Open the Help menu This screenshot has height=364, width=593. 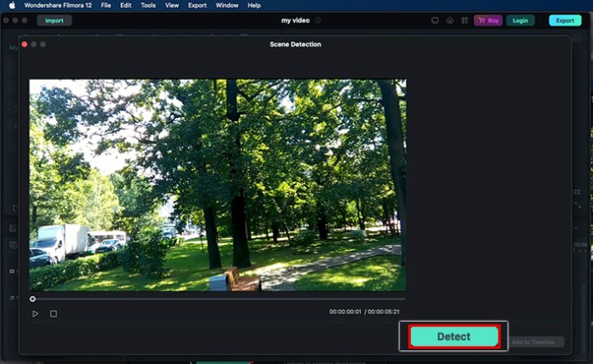pyautogui.click(x=254, y=5)
